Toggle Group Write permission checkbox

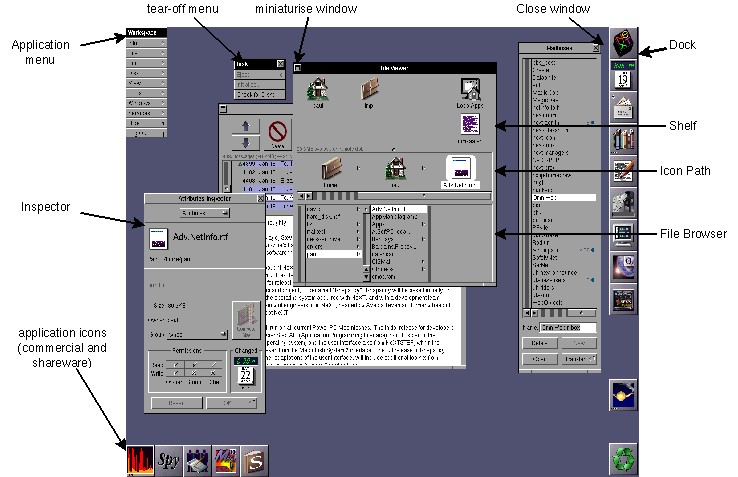coord(195,373)
